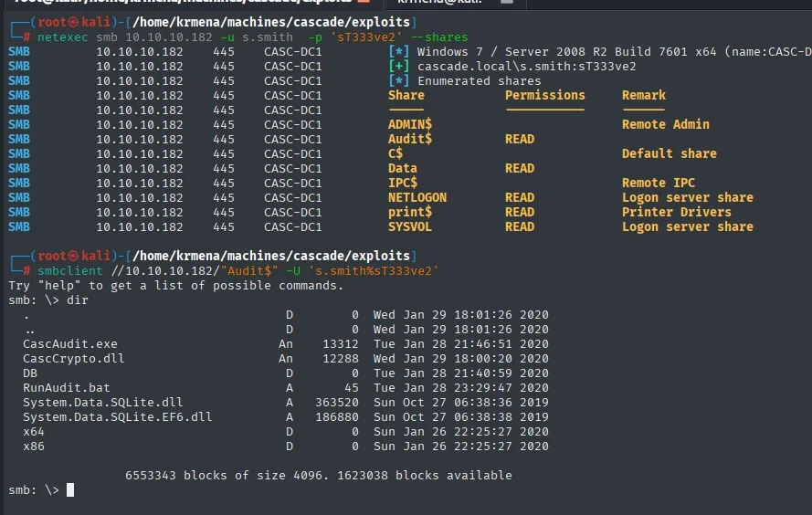
Task: Click the Remote Admin remark
Action: point(666,124)
